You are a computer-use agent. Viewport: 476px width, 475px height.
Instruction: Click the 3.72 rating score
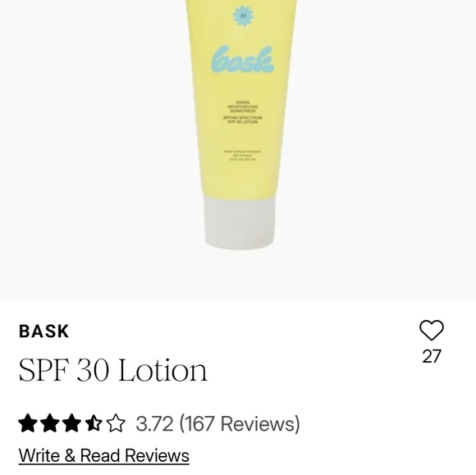pos(154,423)
